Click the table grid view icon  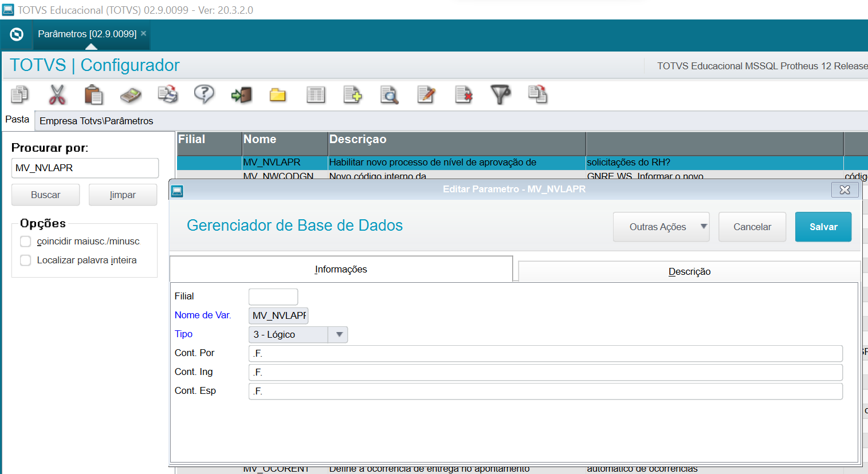pos(316,94)
